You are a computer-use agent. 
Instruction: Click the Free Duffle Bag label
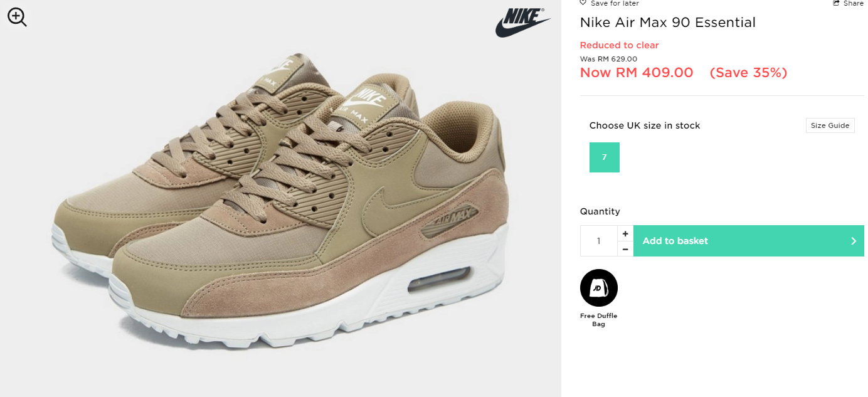point(599,320)
